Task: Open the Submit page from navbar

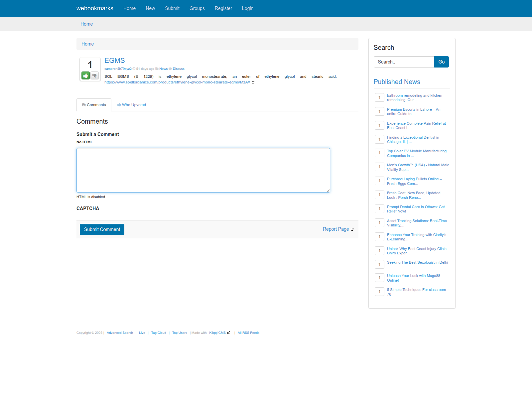Action: (172, 8)
